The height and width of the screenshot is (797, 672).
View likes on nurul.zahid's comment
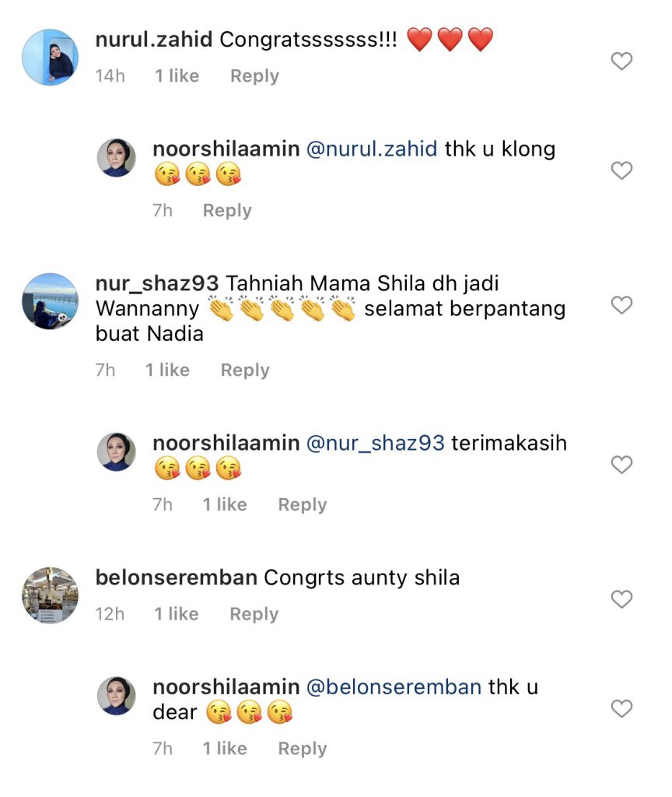tap(177, 76)
